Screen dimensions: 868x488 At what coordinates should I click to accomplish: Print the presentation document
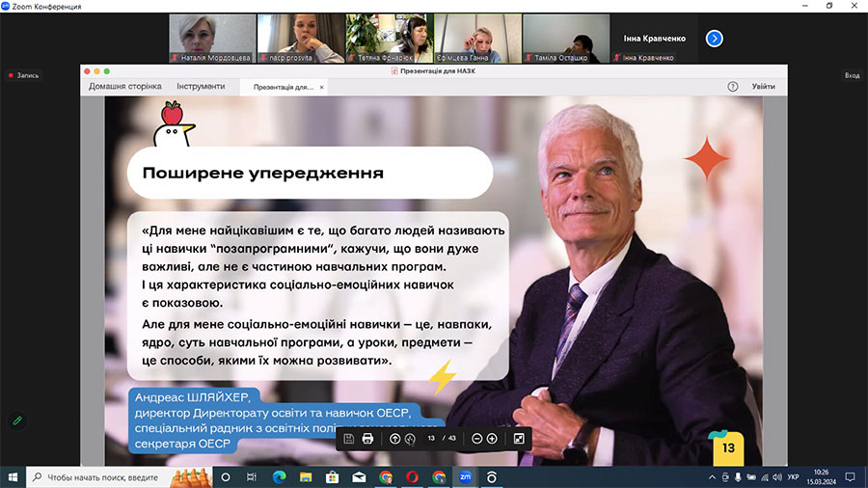pos(367,439)
